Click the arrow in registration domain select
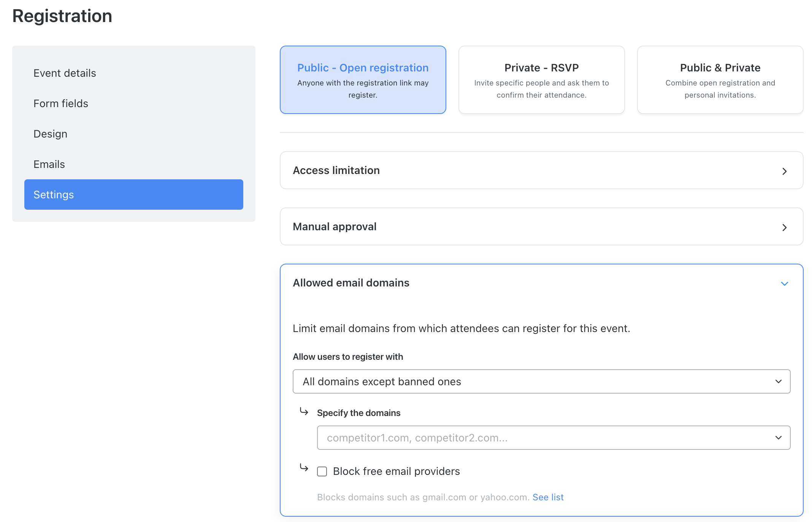 coord(778,381)
